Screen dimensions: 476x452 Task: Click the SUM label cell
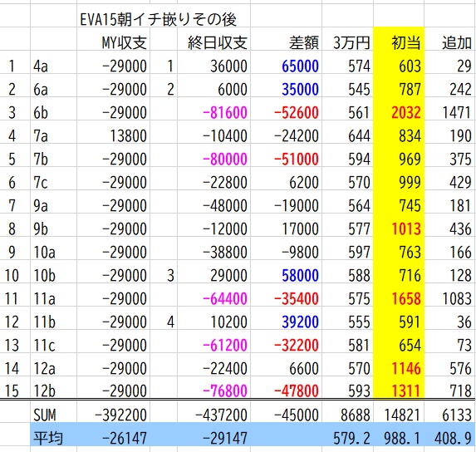pyautogui.click(x=53, y=415)
